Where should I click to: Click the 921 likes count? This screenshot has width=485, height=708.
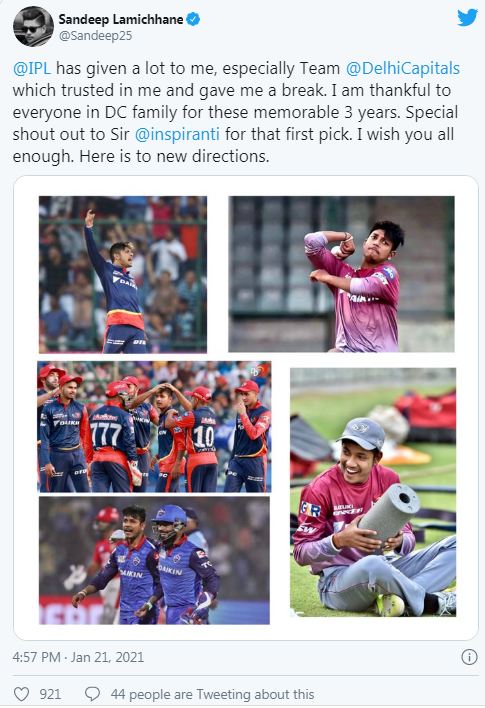coord(50,694)
